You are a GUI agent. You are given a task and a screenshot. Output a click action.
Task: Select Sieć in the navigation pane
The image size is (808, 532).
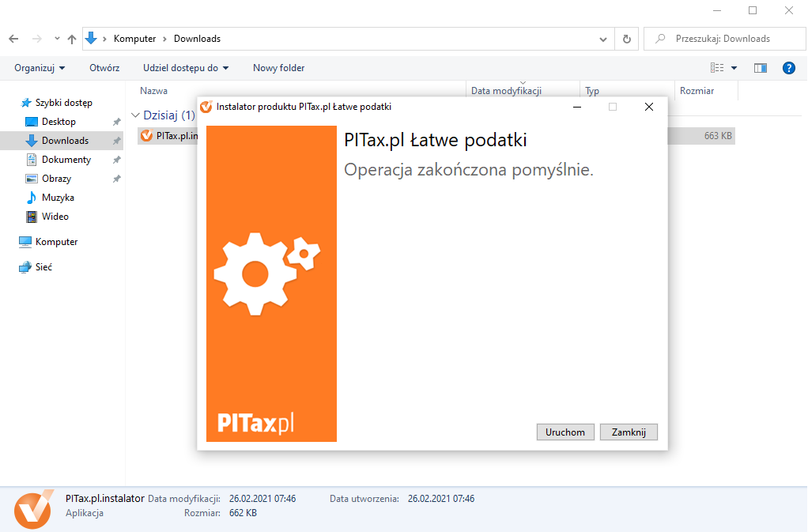(x=43, y=266)
